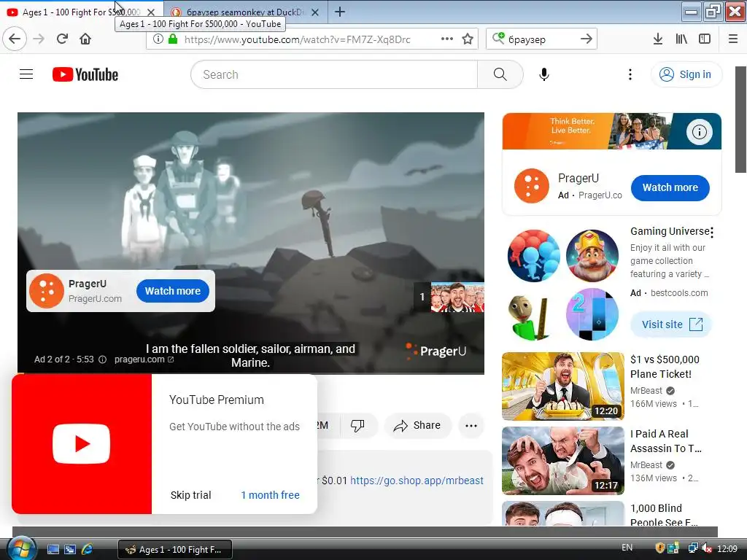This screenshot has width=747, height=560.
Task: Switch to the DuckDuckGo seamonkey tab
Action: click(x=244, y=12)
